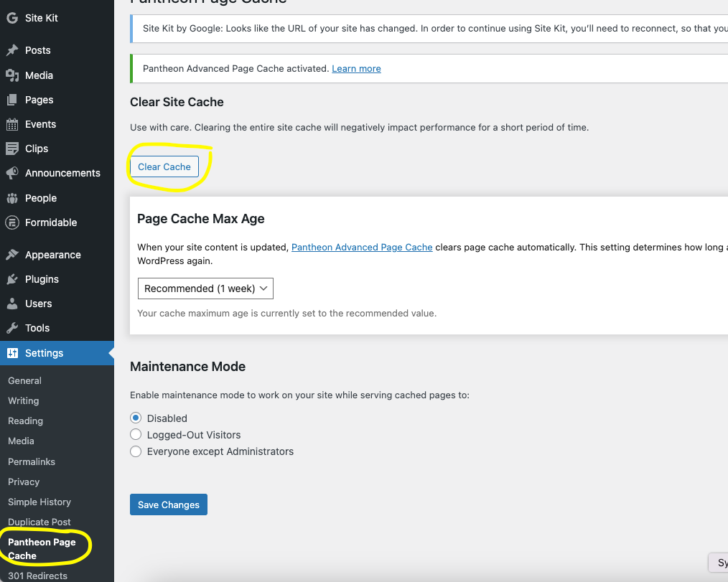Go to 301 Redirects settings page
Image resolution: width=728 pixels, height=582 pixels.
pyautogui.click(x=37, y=576)
